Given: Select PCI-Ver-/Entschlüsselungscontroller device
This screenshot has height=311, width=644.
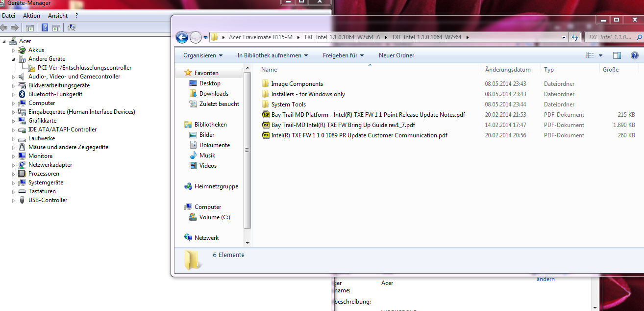Looking at the screenshot, I should pos(84,68).
